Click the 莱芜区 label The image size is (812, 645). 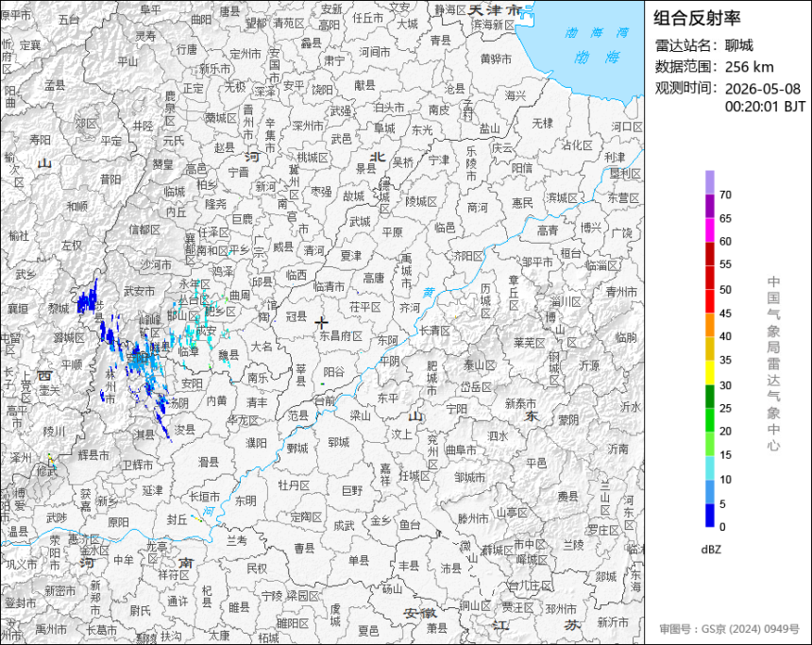pyautogui.click(x=530, y=343)
